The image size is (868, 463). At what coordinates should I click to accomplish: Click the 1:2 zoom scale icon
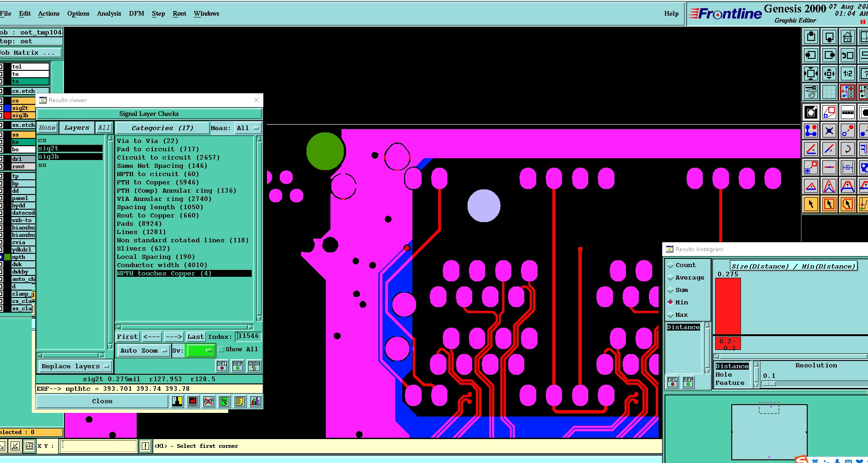click(x=847, y=73)
